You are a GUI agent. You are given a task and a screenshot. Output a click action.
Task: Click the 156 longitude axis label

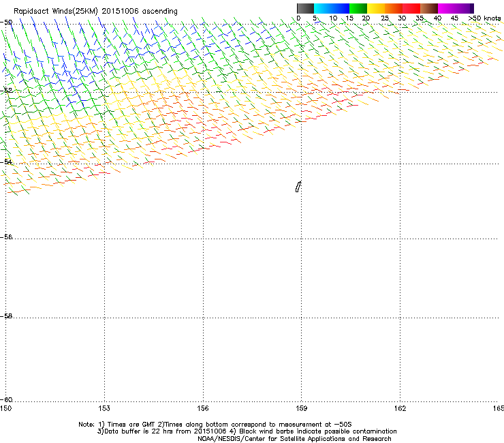203,408
